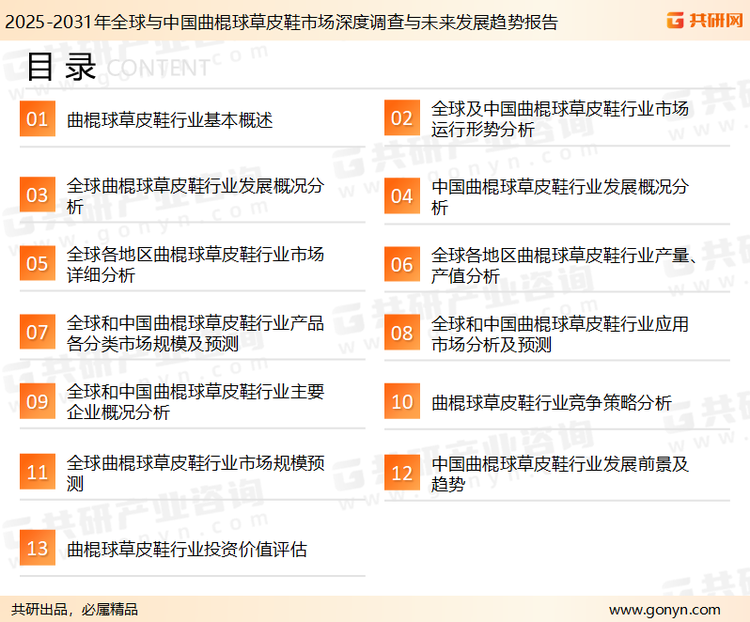This screenshot has height=622, width=750.
Task: Open 中国曲棍球草皮鞋行业发展前景及趋势 entry
Action: [x=560, y=473]
